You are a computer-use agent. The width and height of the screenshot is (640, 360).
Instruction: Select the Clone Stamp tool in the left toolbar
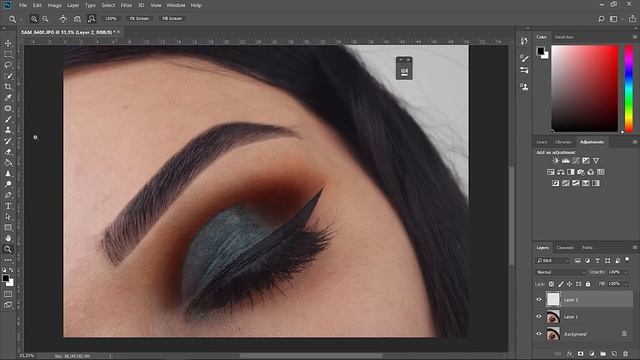(x=8, y=130)
